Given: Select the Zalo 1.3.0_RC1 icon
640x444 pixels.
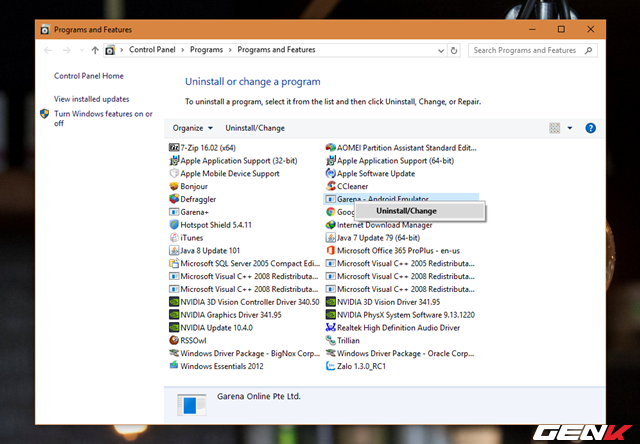Looking at the screenshot, I should pyautogui.click(x=330, y=366).
